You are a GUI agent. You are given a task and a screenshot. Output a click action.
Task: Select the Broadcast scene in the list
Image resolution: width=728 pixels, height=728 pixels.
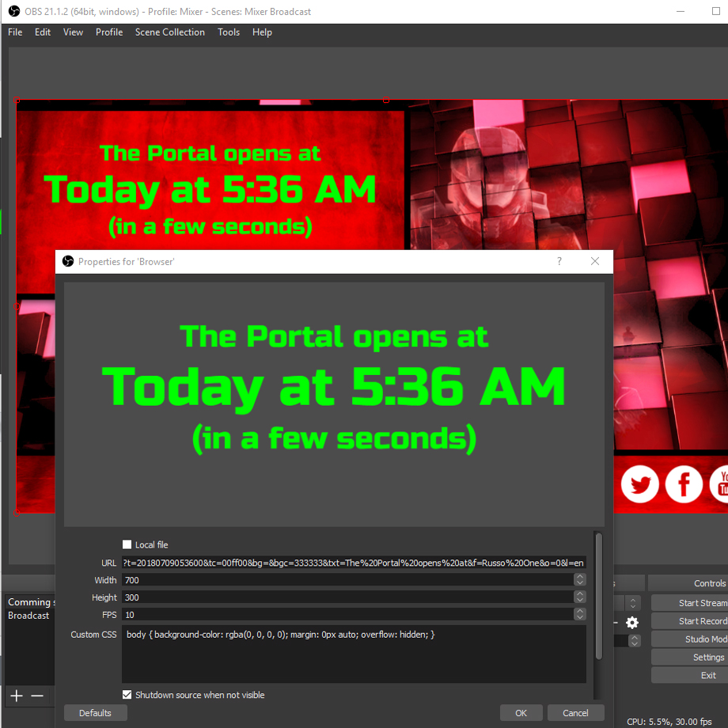[28, 616]
